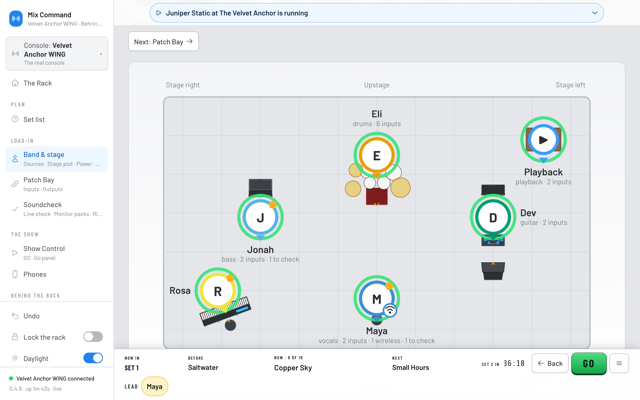Click Velvet Anchor WING connected status
This screenshot has width=640, height=400.
(55, 378)
